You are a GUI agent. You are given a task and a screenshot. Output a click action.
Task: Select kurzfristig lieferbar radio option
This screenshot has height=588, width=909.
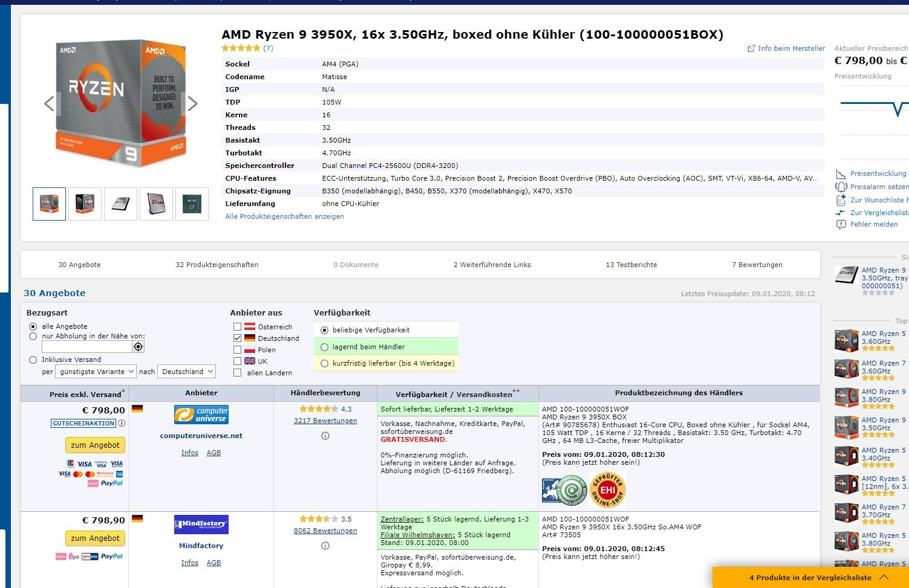(325, 363)
